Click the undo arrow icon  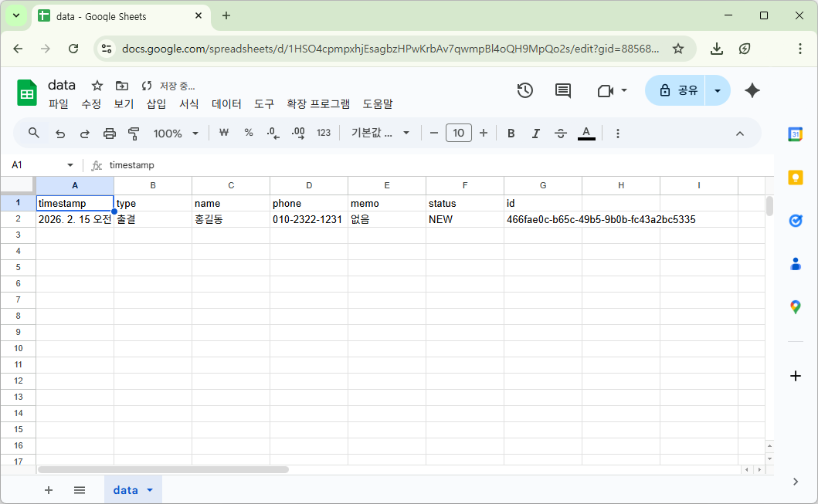pos(60,133)
